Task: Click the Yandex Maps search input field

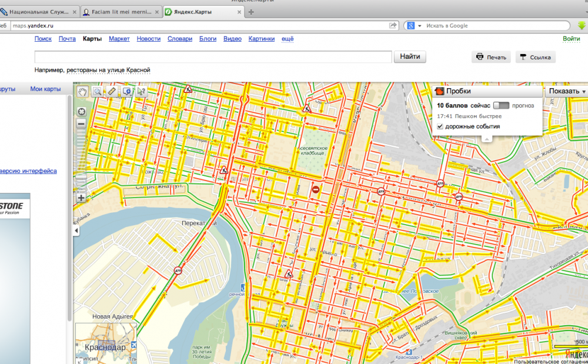Action: pos(213,57)
